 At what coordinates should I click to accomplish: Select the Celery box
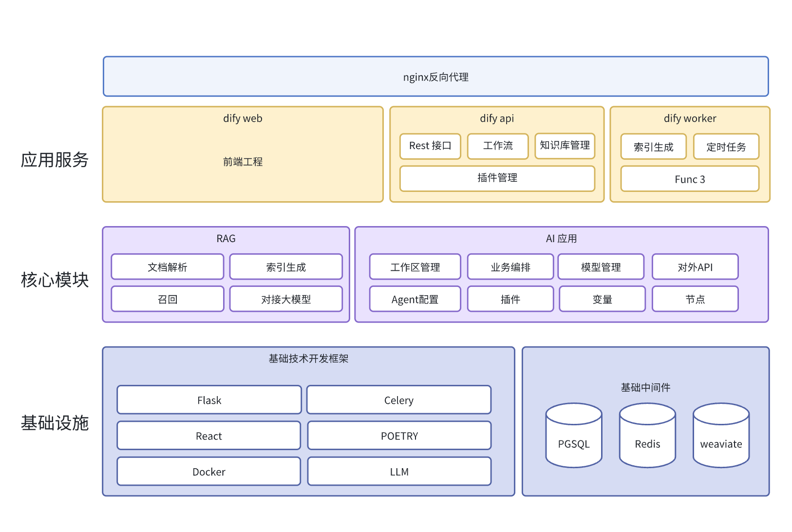pos(399,400)
